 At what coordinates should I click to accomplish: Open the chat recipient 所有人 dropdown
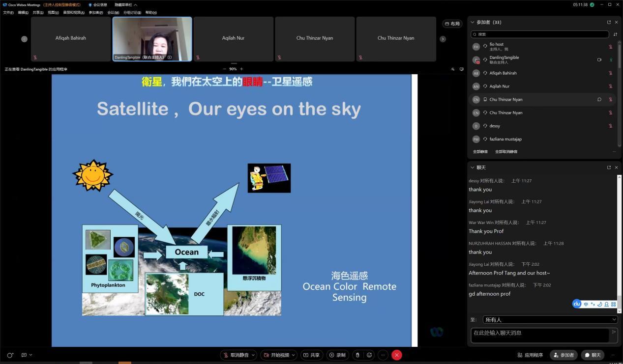pyautogui.click(x=550, y=320)
